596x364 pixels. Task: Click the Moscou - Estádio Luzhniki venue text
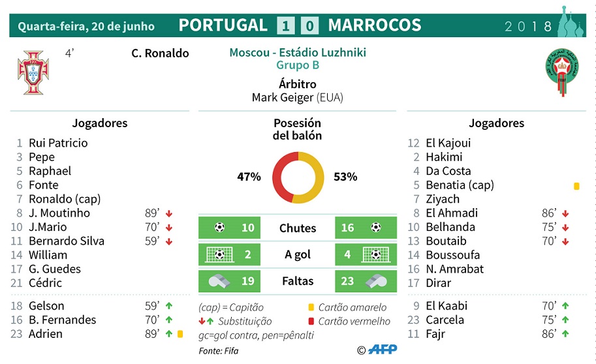point(298,52)
